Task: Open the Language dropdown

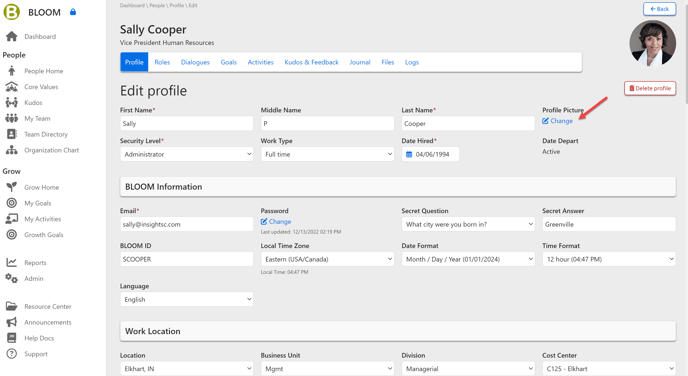Action: [x=186, y=299]
